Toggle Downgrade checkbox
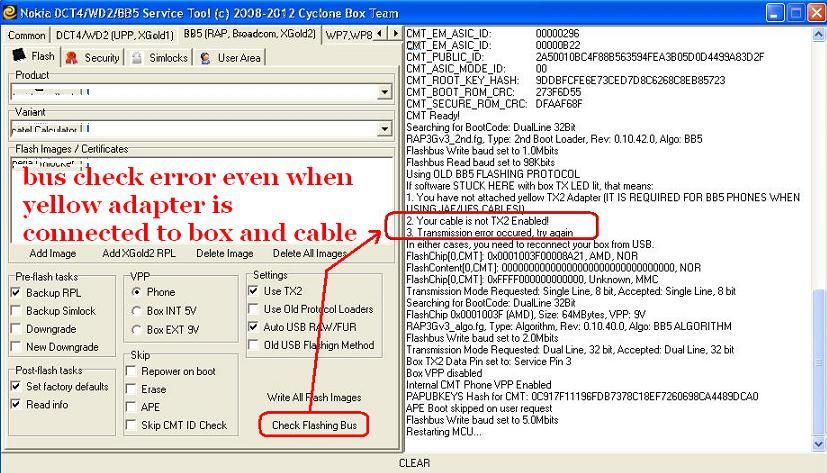This screenshot has height=473, width=827. click(16, 329)
